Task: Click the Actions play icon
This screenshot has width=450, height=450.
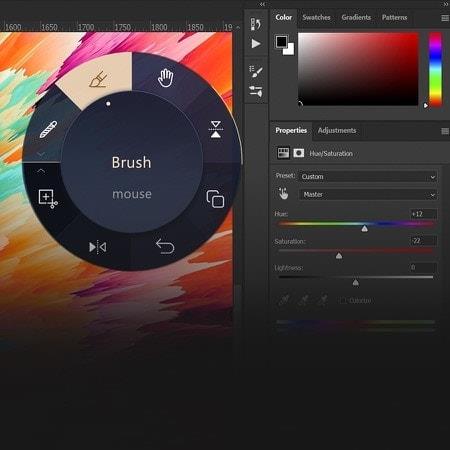Action: pyautogui.click(x=256, y=44)
